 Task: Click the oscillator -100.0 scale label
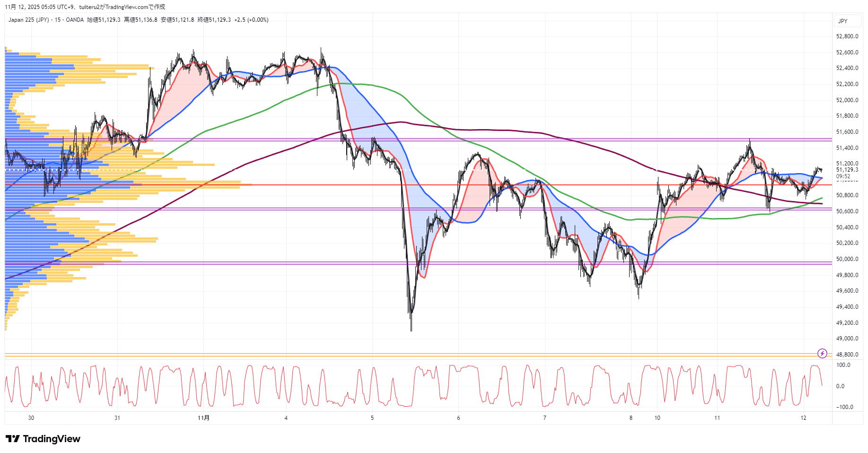point(844,407)
